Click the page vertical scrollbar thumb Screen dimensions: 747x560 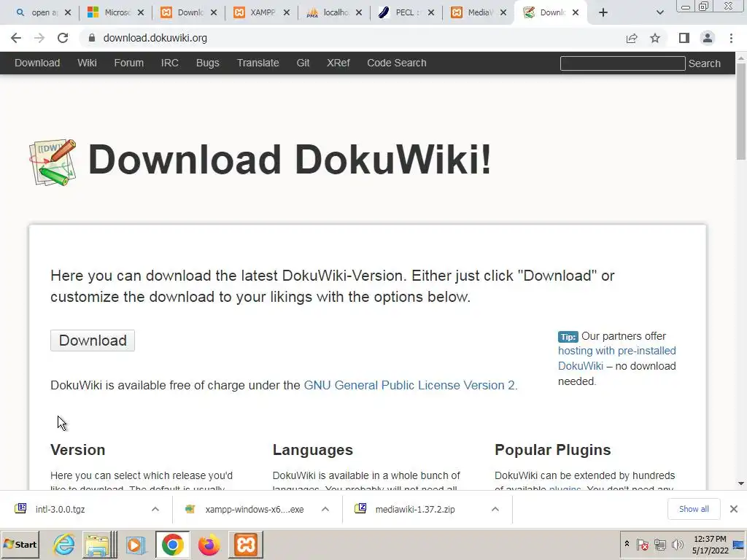tap(741, 112)
